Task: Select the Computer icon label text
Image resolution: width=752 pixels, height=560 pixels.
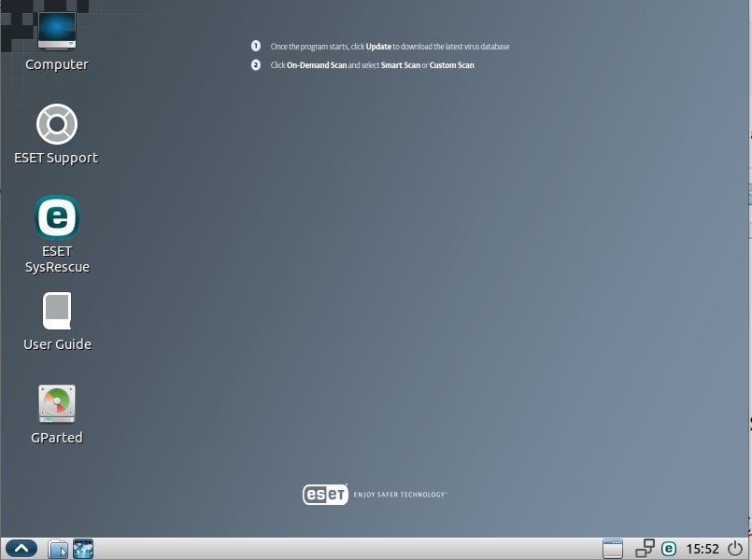Action: tap(57, 64)
